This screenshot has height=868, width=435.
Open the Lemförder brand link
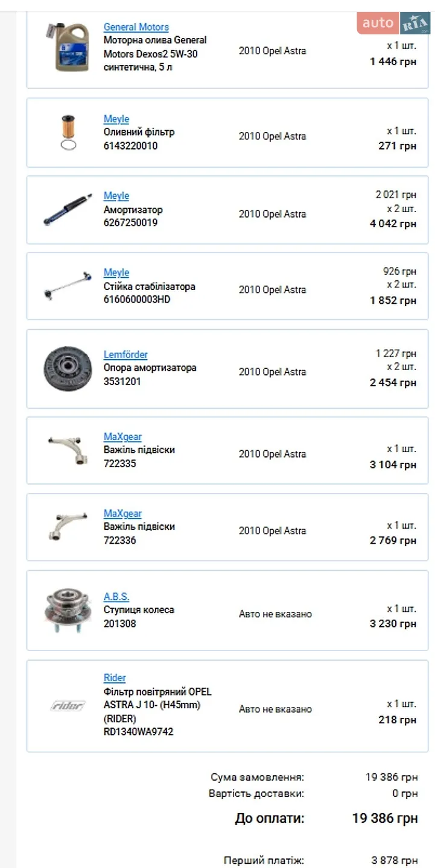tap(125, 354)
